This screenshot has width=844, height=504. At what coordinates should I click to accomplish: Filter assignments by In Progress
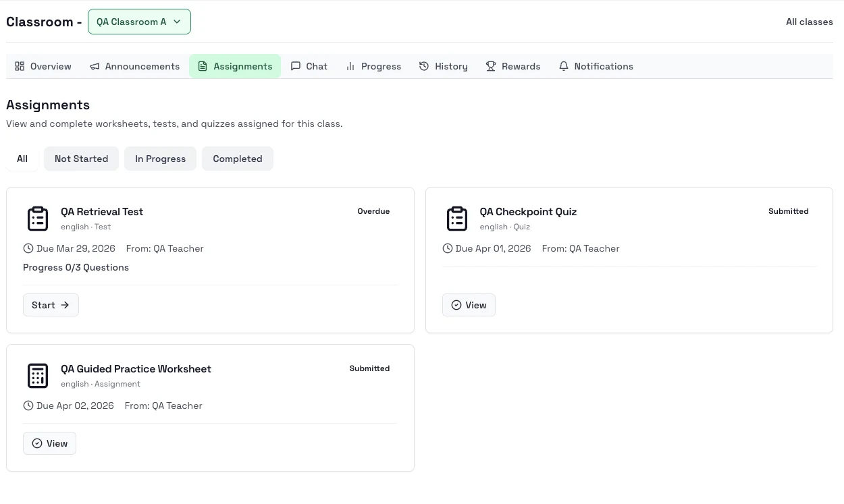160,159
